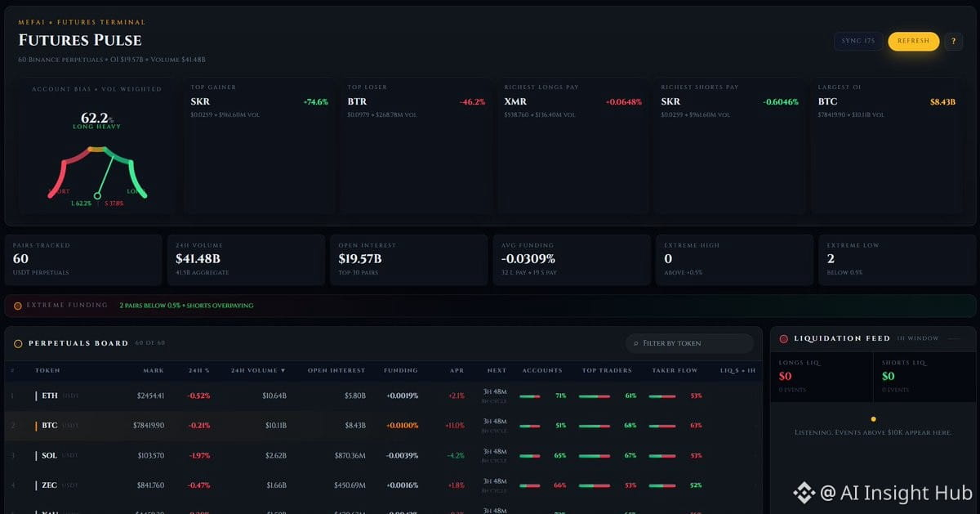980x514 pixels.
Task: Click BTC funding rate +0.0100%
Action: (401, 426)
